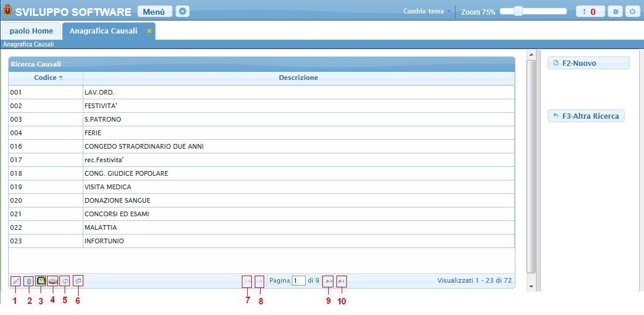Open the settings gear in top bar
The image size is (644, 315).
coord(615,11)
